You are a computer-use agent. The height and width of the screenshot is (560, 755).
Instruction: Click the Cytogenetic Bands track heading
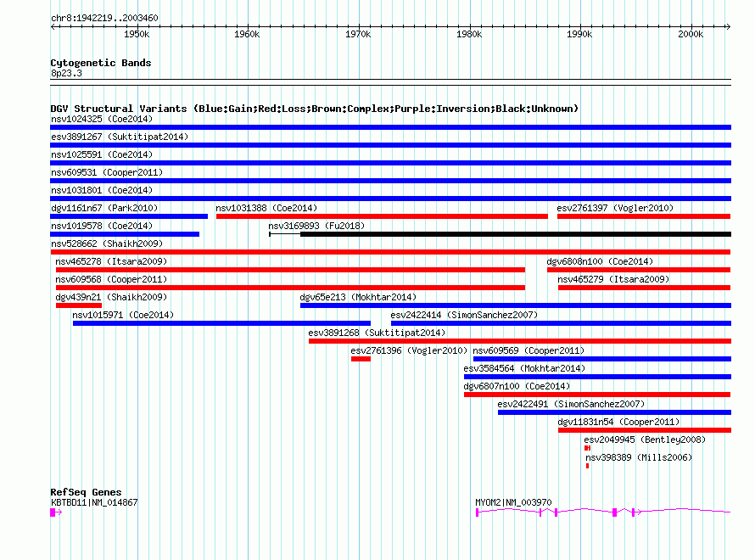(101, 63)
